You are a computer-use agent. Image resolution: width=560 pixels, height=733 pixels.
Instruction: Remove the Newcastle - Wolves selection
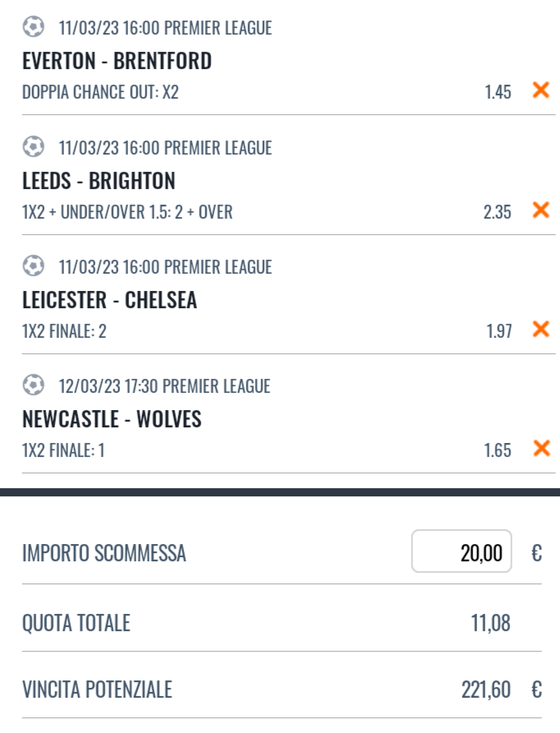click(540, 449)
